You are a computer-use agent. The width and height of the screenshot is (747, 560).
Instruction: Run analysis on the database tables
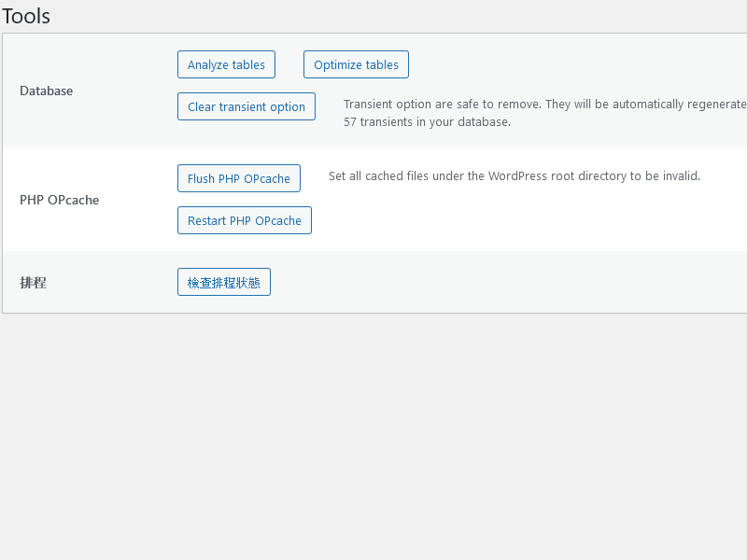[226, 64]
